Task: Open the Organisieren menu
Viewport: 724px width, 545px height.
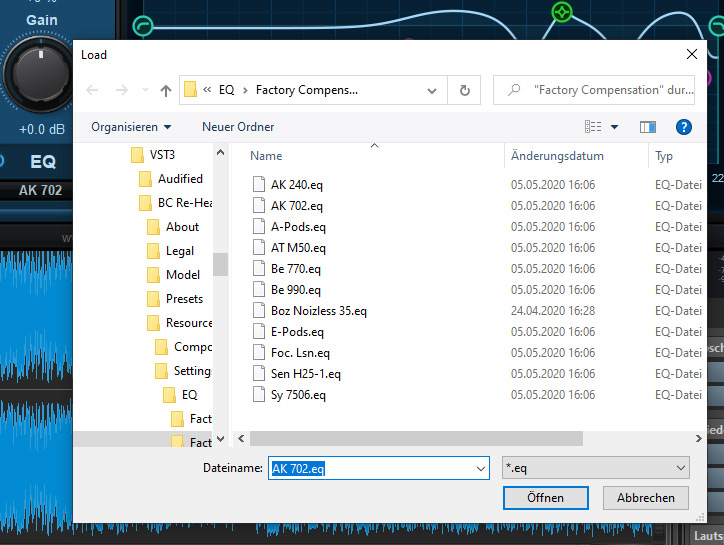Action: point(131,127)
